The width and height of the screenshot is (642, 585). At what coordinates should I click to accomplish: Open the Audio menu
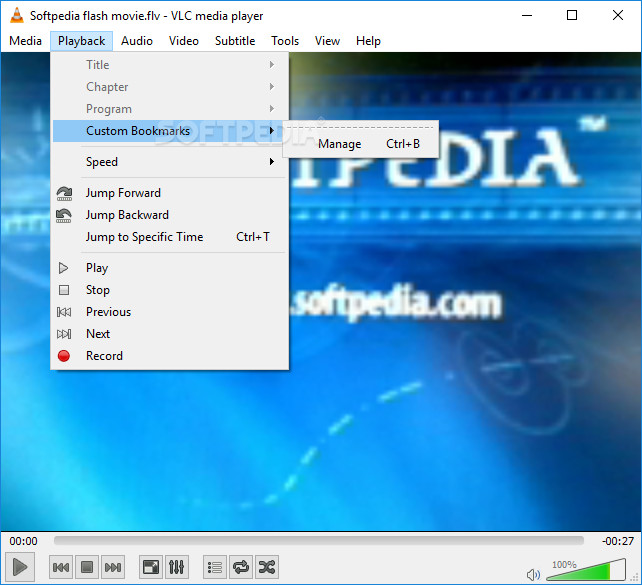pyautogui.click(x=137, y=41)
